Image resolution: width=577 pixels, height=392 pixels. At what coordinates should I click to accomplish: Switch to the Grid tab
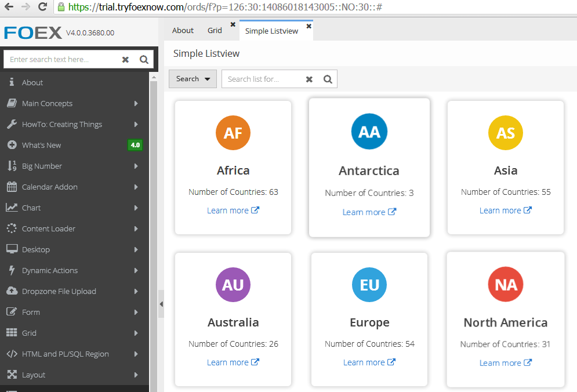coord(215,30)
